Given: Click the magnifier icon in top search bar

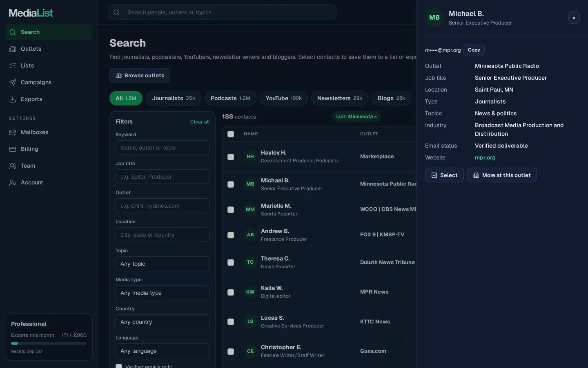Looking at the screenshot, I should [x=116, y=12].
